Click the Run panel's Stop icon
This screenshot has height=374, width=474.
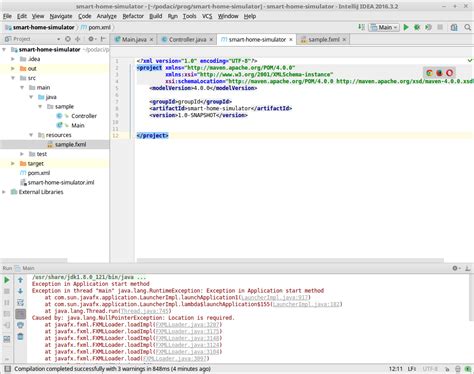(7, 291)
